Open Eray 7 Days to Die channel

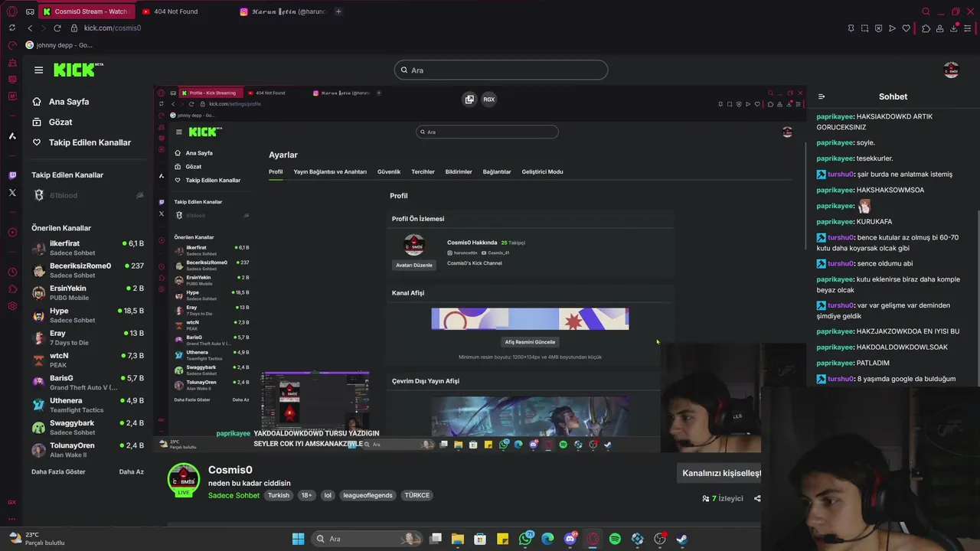pos(88,337)
